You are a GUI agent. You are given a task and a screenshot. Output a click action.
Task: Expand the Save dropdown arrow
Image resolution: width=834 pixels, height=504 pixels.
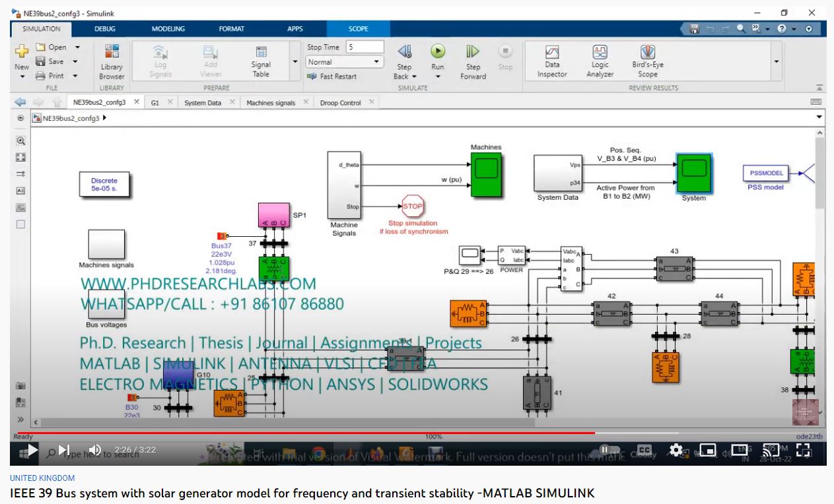pos(75,61)
